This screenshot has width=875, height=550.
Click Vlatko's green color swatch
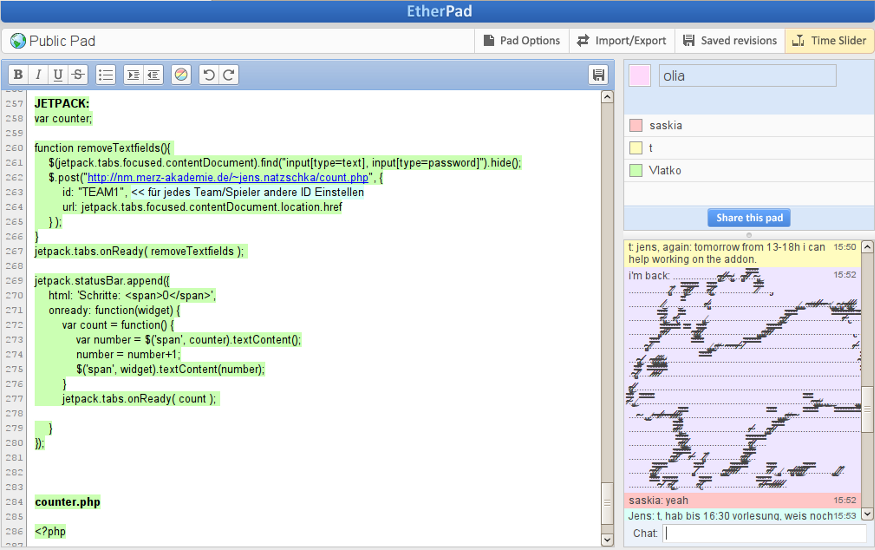pos(636,171)
